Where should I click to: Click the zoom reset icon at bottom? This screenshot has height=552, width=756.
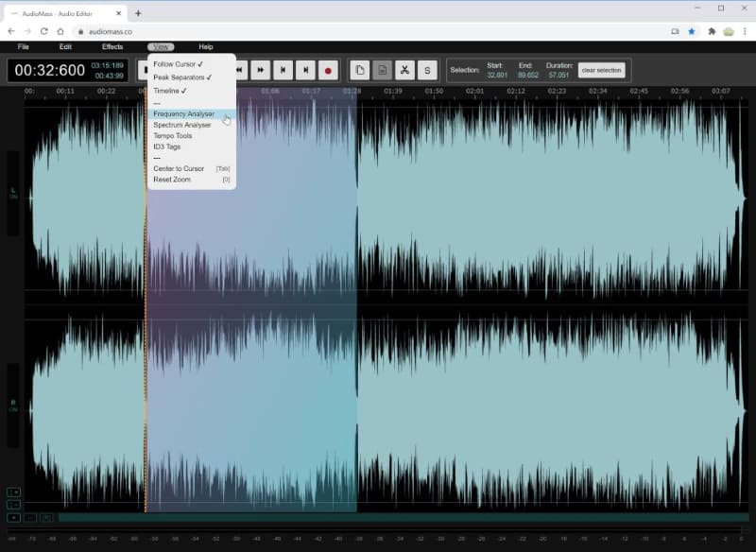pos(46,518)
